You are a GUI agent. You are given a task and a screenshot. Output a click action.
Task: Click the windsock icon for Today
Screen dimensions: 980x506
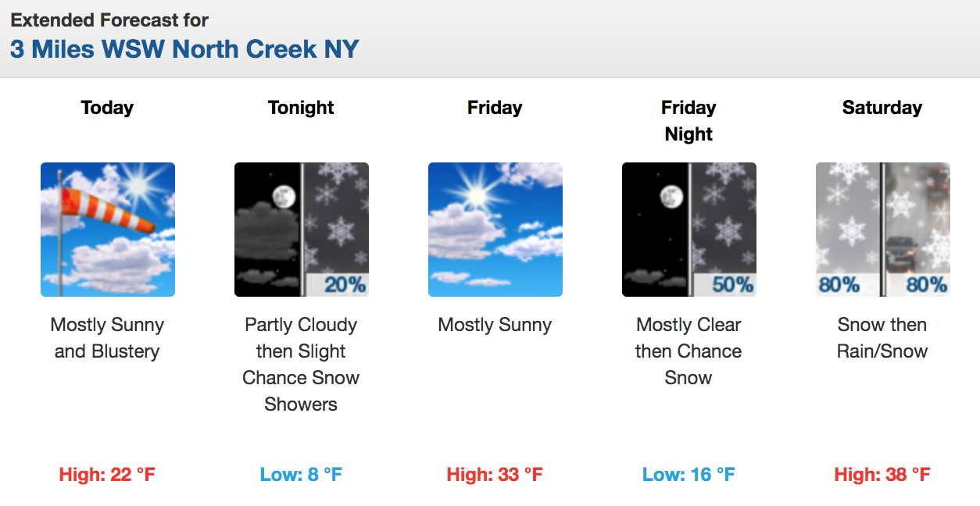click(x=108, y=230)
